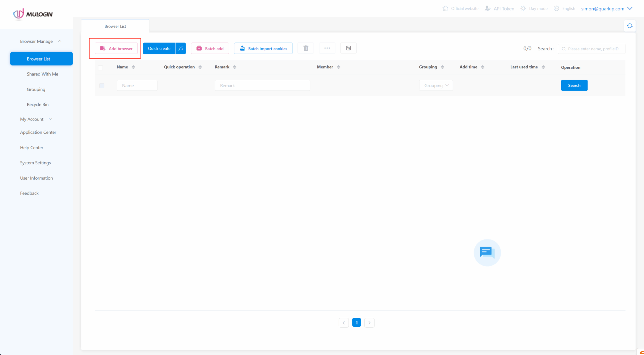
Task: Open System Settings from the sidebar
Action: [35, 162]
